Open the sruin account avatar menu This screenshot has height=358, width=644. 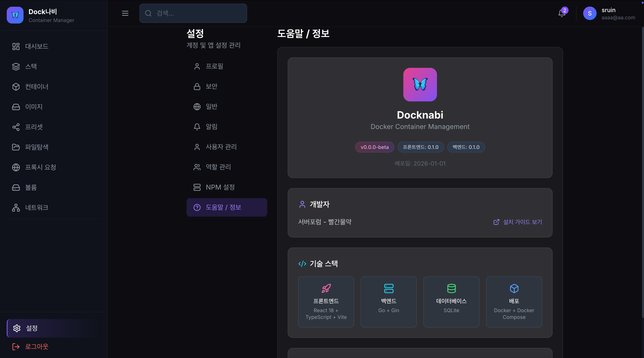pyautogui.click(x=590, y=13)
